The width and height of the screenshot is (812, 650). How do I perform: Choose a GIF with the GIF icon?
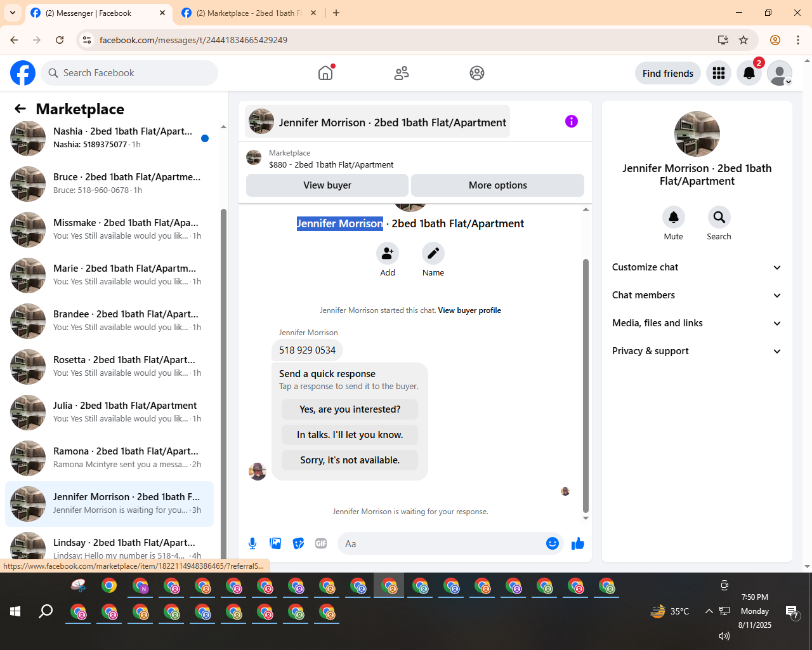[x=321, y=543]
